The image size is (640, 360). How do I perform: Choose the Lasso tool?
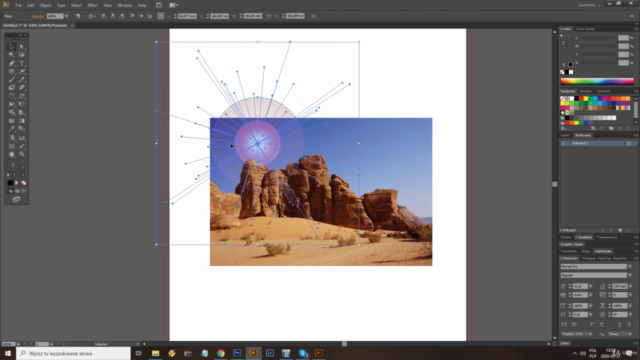[x=22, y=55]
